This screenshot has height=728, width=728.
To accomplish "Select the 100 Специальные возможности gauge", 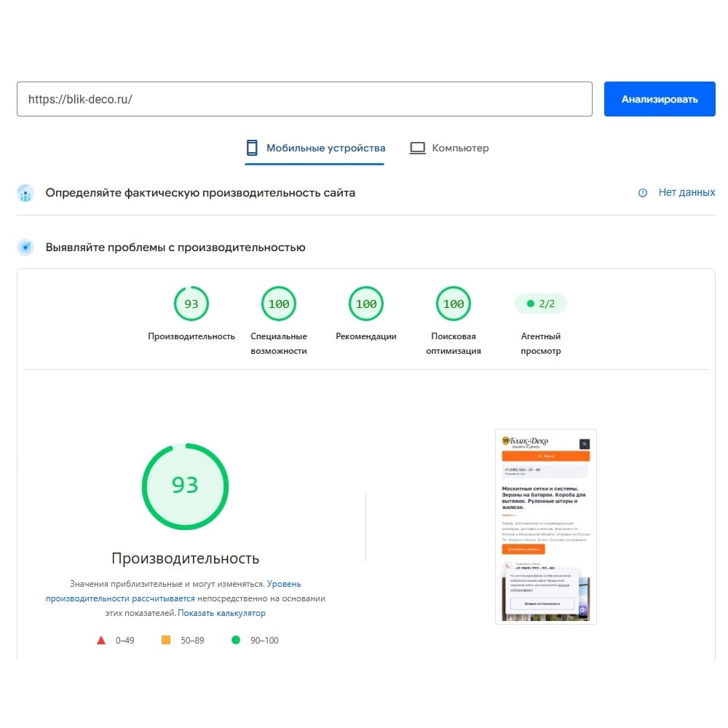I will point(279,304).
